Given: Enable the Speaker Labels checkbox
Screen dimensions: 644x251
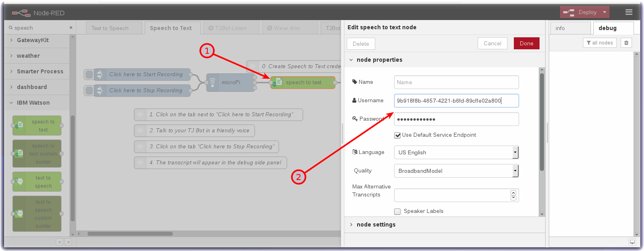Looking at the screenshot, I should pos(397,212).
